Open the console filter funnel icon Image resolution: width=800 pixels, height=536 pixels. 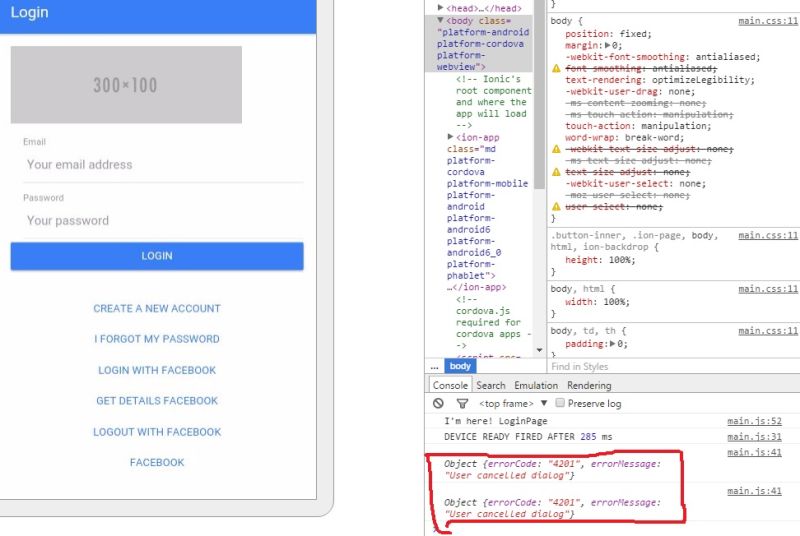pyautogui.click(x=462, y=403)
